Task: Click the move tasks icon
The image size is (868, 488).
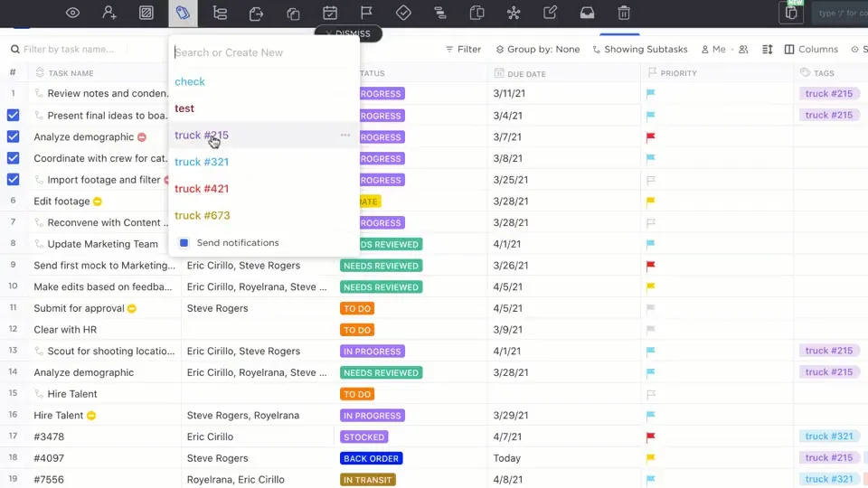Action: [x=256, y=13]
